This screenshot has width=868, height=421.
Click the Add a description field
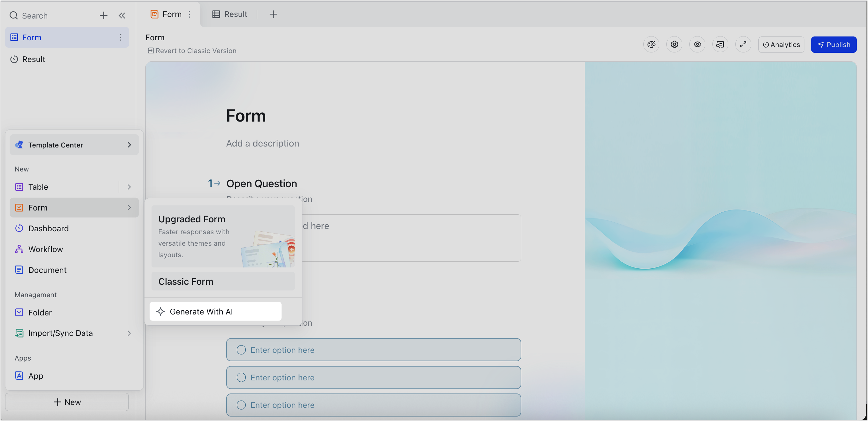pyautogui.click(x=262, y=143)
